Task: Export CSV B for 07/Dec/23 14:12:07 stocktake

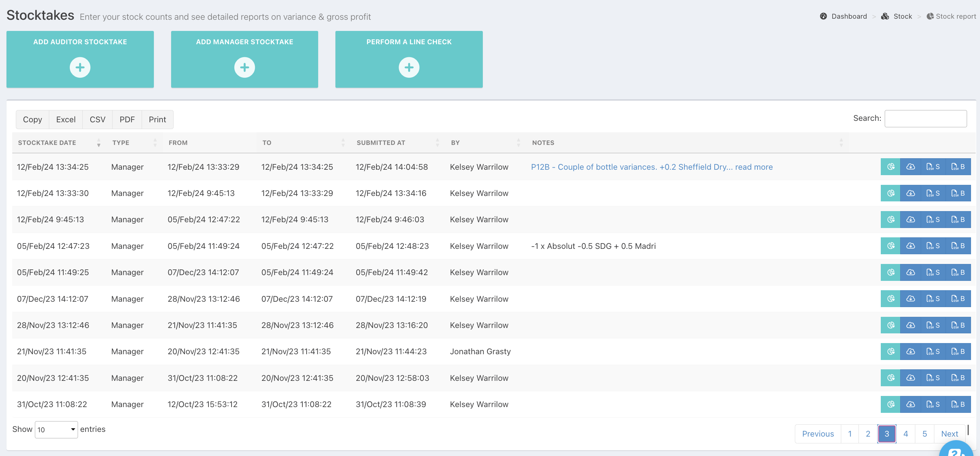Action: pyautogui.click(x=958, y=298)
